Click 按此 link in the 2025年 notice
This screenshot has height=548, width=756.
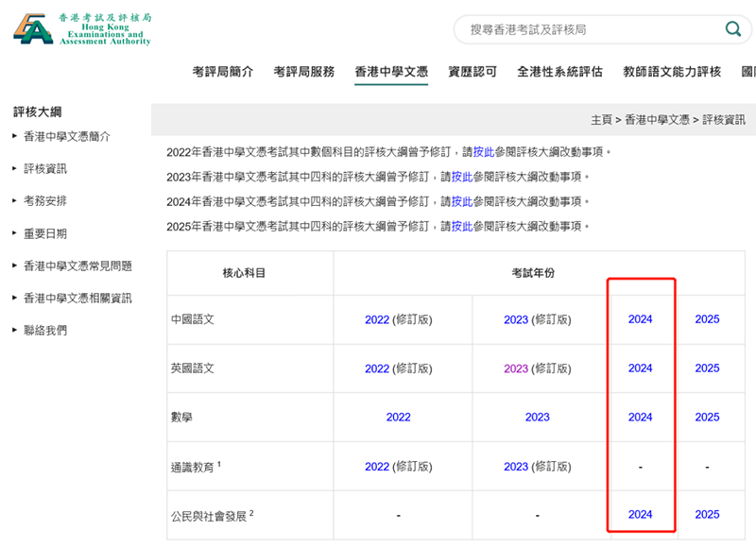tap(462, 226)
